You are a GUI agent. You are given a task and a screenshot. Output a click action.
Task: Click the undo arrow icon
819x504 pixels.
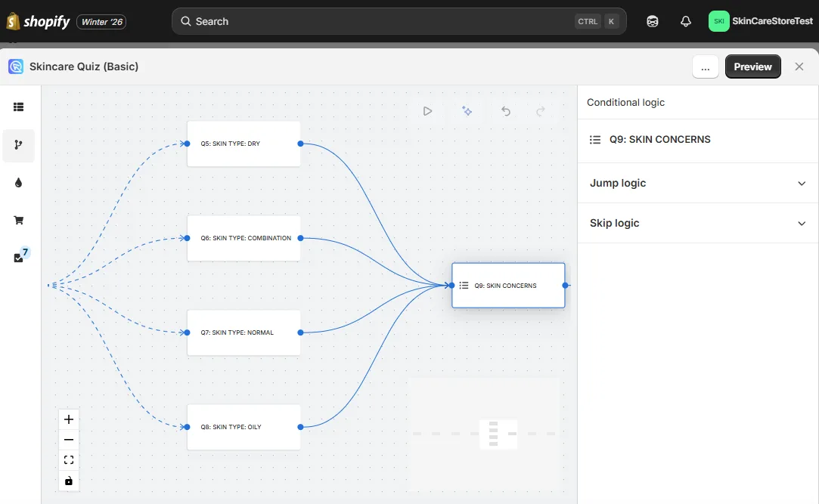506,110
